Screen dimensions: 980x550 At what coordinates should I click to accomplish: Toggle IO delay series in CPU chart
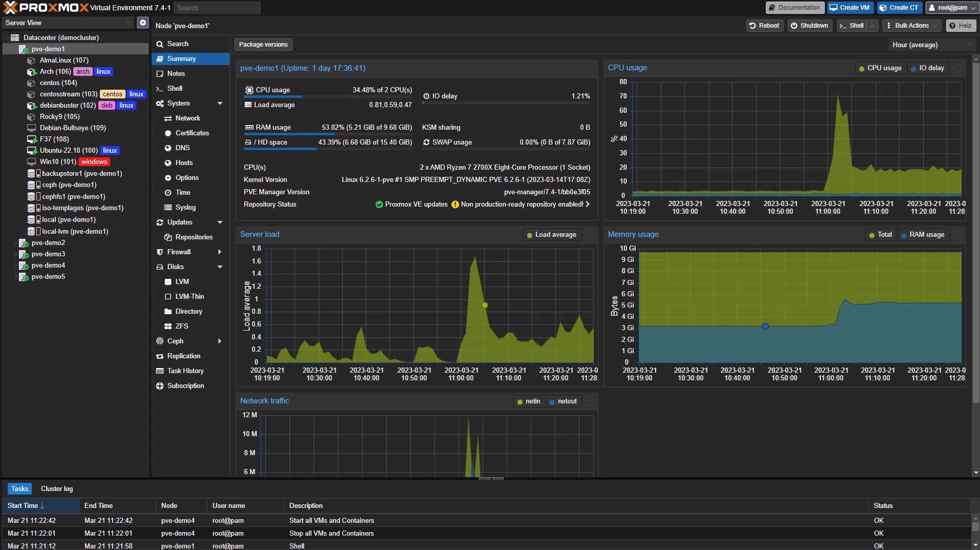click(927, 68)
